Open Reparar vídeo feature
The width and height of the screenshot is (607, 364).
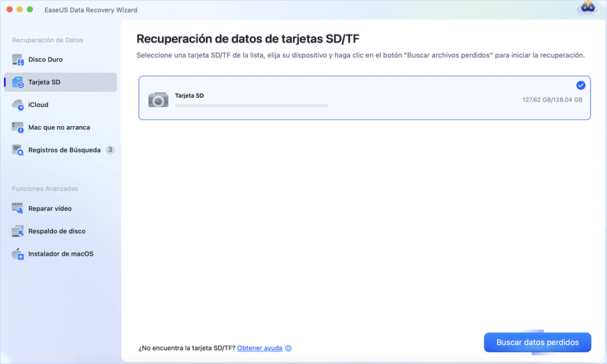(61, 209)
